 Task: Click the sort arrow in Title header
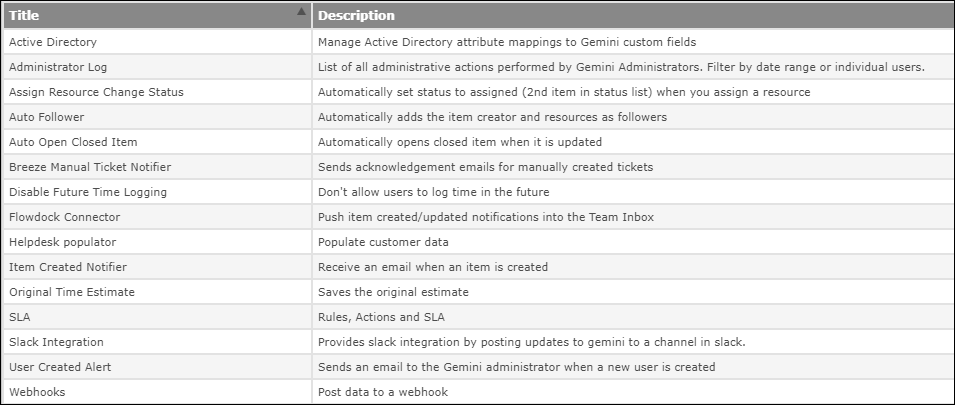[x=301, y=11]
